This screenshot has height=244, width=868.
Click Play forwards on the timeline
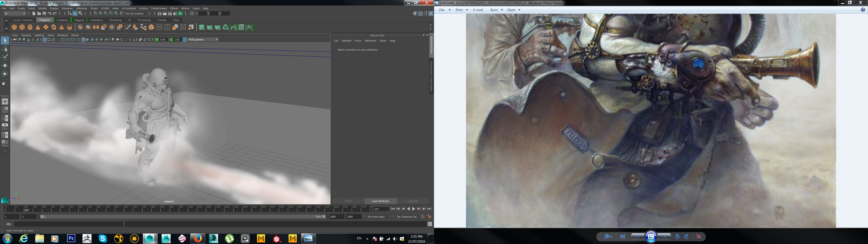click(414, 209)
